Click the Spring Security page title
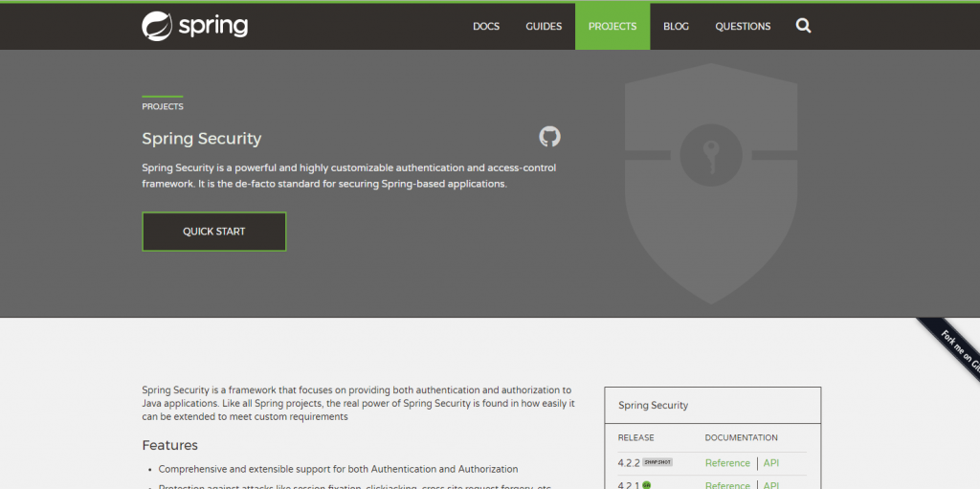Viewport: 980px width, 489px height. click(x=201, y=139)
